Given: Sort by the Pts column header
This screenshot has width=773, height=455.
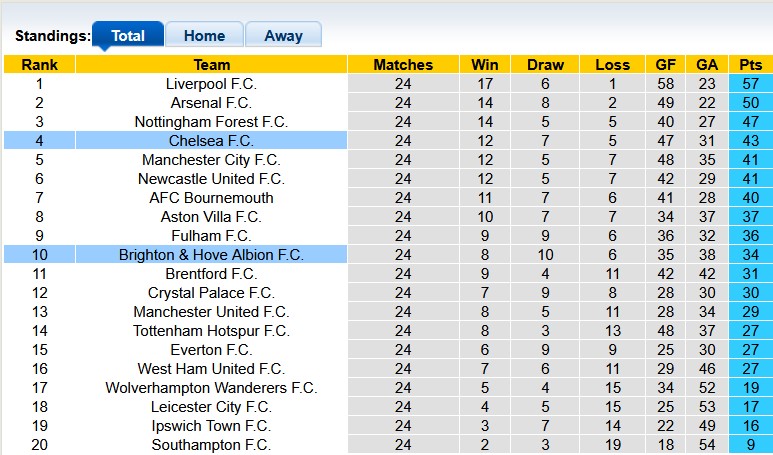Looking at the screenshot, I should coord(750,65).
